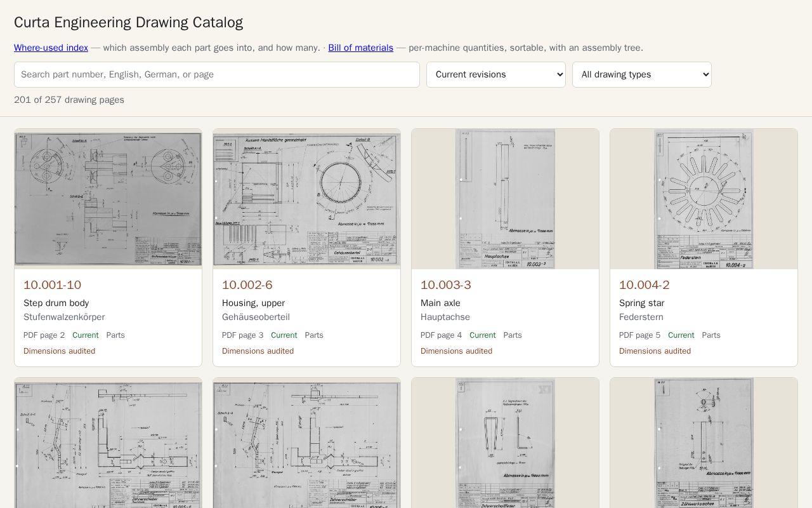
Task: Click Dimensions audited on the 10.002-6 card
Action: tap(258, 351)
